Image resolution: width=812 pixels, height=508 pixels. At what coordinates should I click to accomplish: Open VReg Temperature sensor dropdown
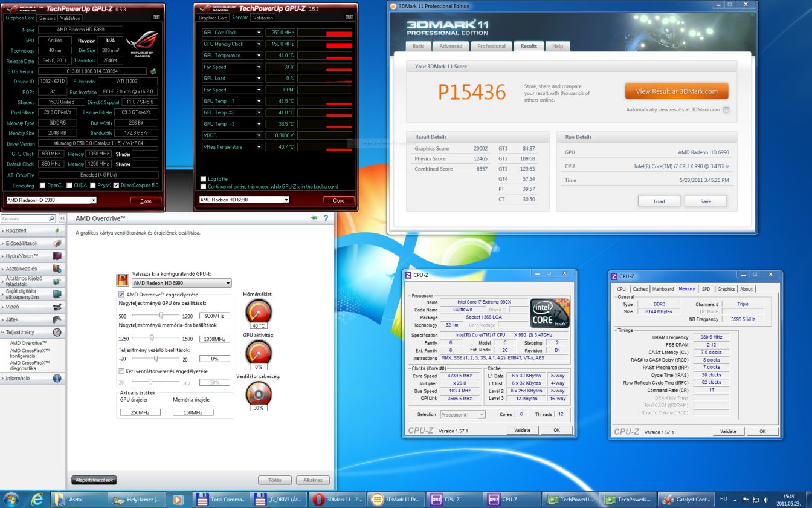[259, 147]
